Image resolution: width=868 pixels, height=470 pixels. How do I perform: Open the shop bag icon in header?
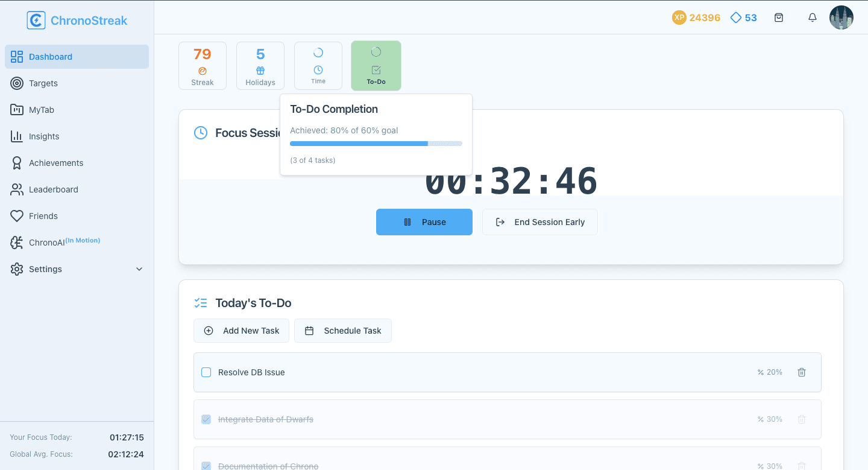(x=779, y=17)
